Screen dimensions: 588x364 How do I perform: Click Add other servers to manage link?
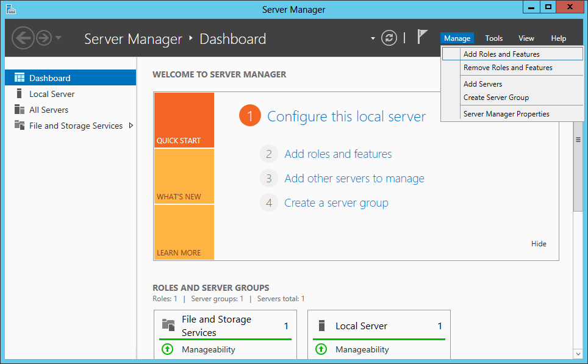point(354,179)
